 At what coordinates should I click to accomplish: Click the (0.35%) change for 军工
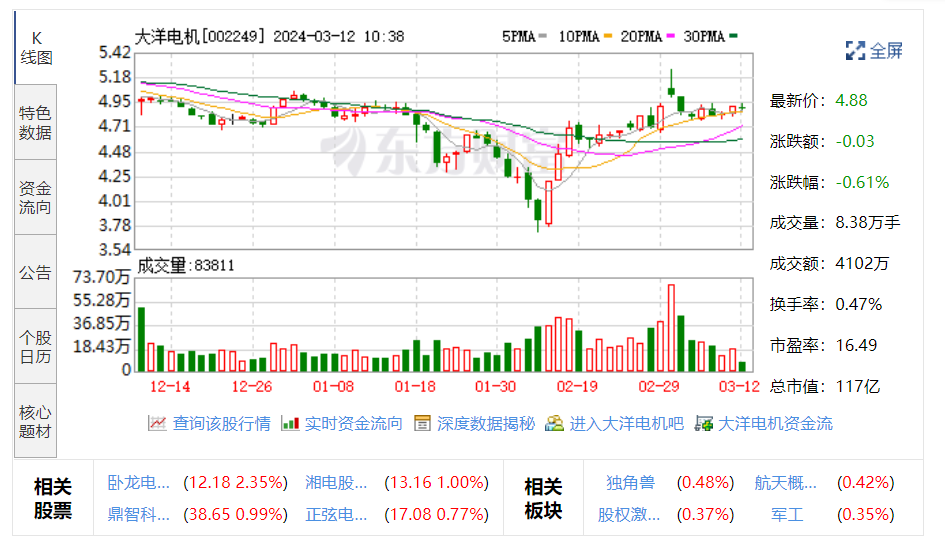coord(865,514)
